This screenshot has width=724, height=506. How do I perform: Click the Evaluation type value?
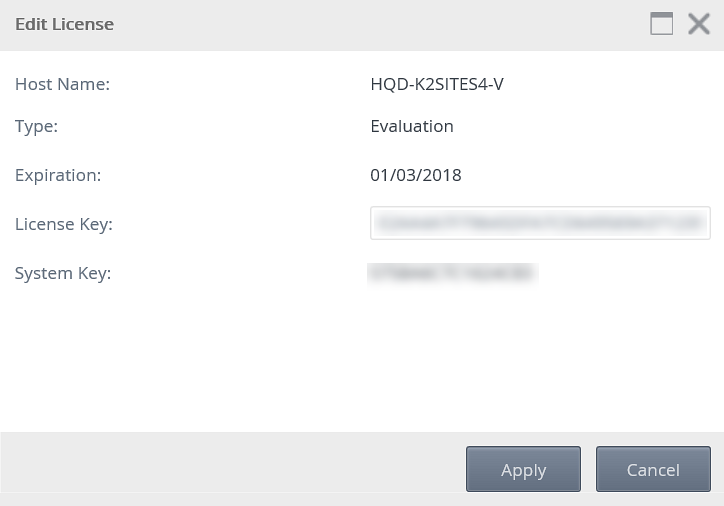pos(412,126)
